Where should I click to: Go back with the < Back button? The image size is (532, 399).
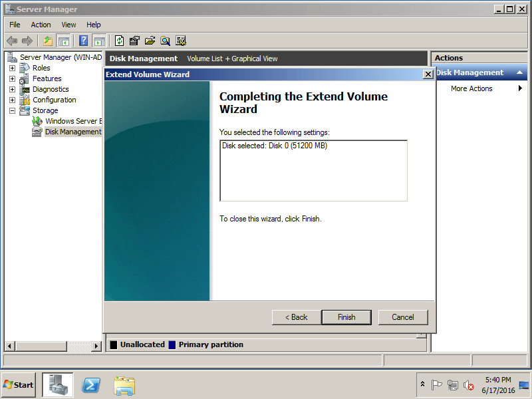[296, 317]
